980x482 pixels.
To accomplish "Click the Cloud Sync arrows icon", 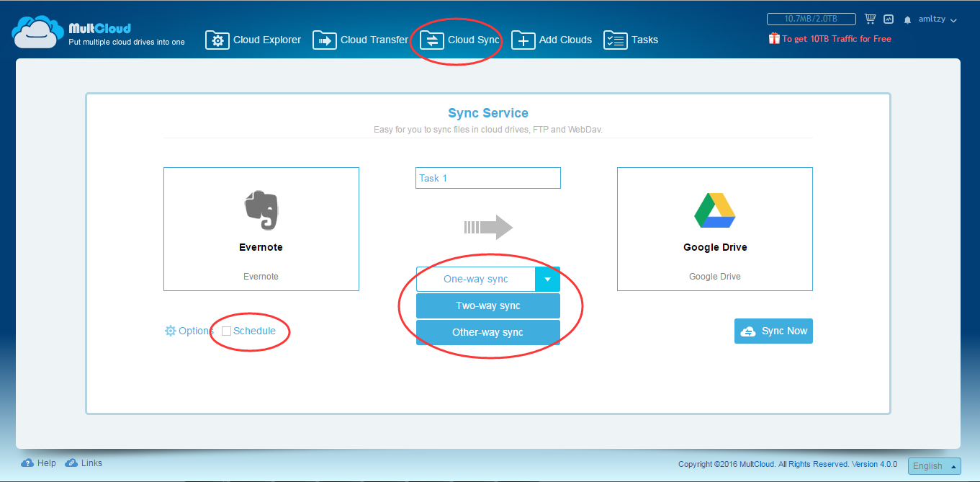I will 432,40.
